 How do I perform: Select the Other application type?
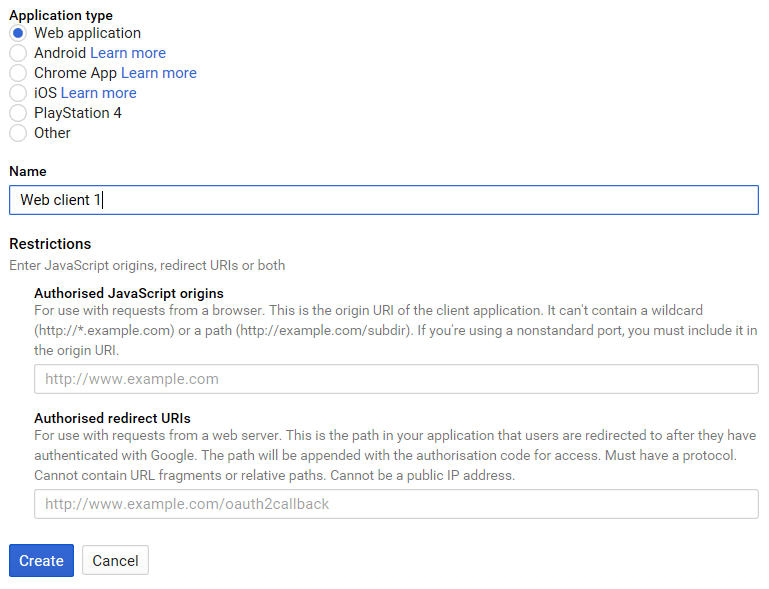(18, 133)
